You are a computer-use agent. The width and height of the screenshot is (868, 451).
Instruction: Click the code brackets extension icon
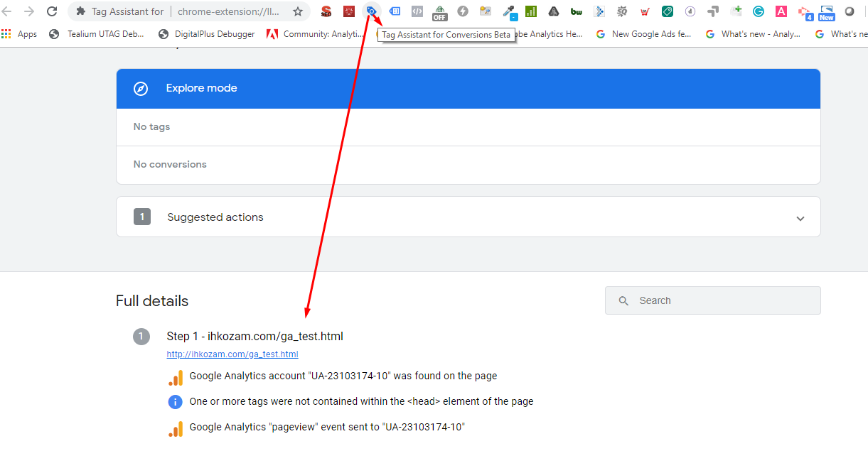point(417,11)
